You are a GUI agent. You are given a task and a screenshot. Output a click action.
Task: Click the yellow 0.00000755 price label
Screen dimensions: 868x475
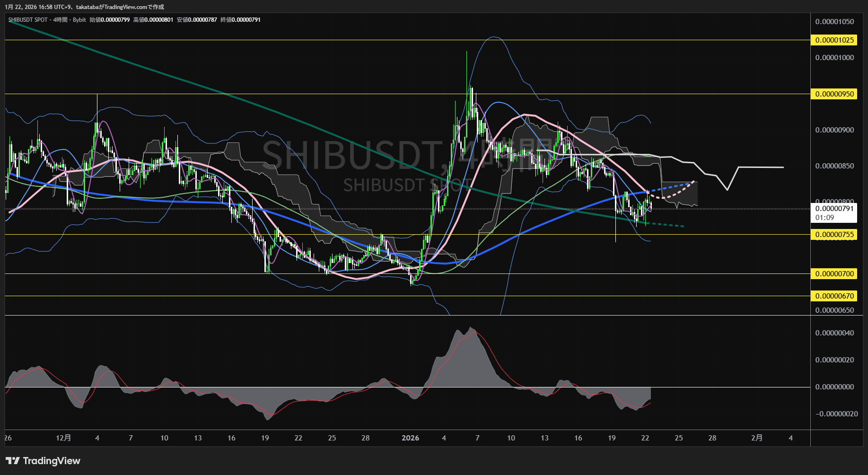click(x=834, y=235)
